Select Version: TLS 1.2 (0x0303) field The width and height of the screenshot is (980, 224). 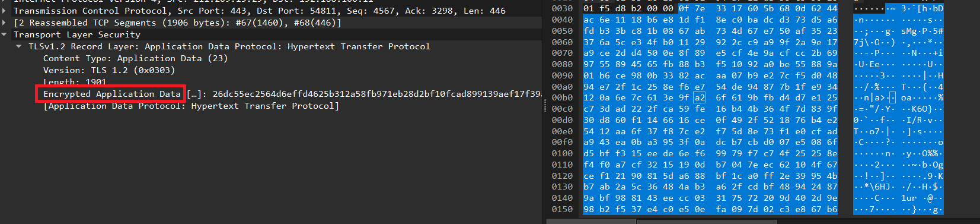click(x=109, y=70)
